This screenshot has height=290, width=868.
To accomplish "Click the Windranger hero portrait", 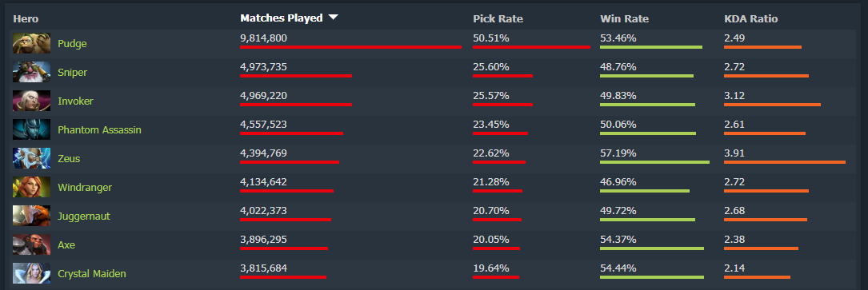I will tap(31, 187).
